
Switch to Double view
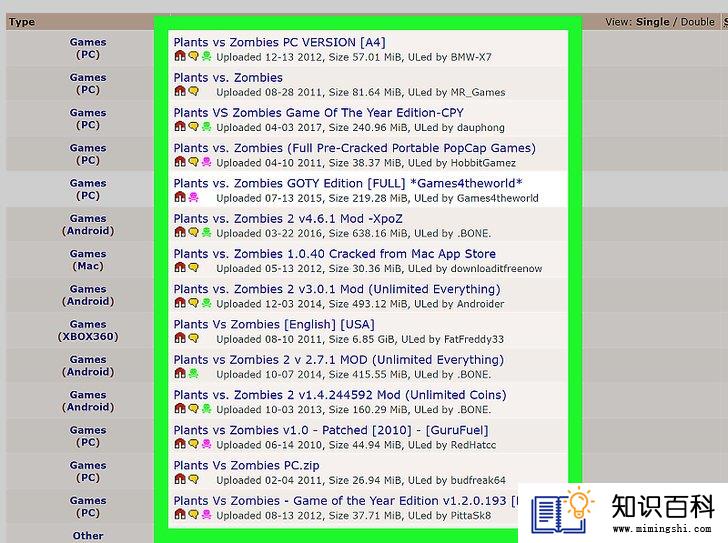[698, 22]
